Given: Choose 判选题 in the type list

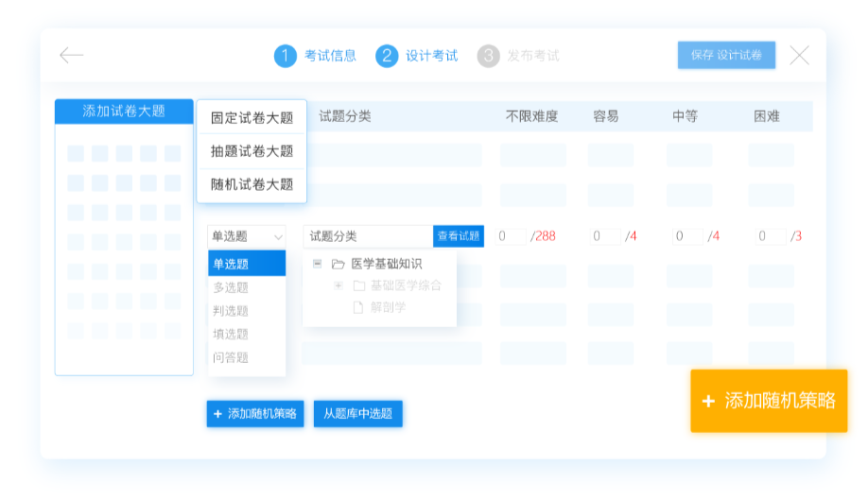Looking at the screenshot, I should (x=231, y=311).
